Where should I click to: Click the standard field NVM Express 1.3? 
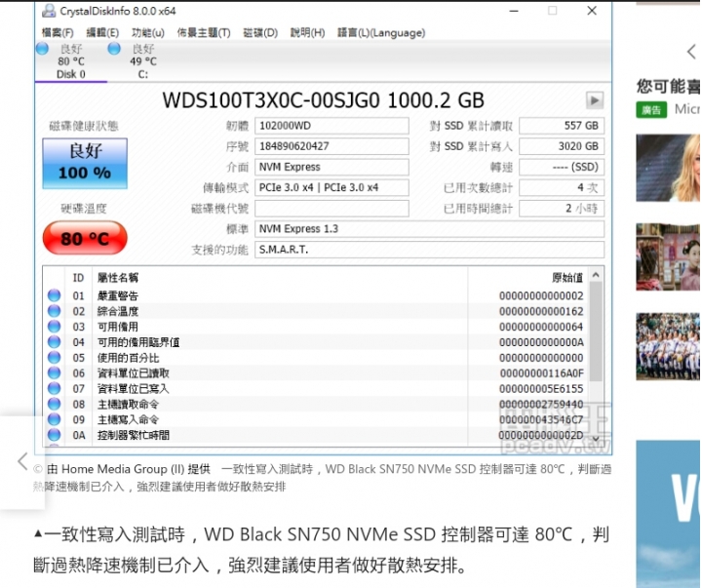click(x=429, y=229)
